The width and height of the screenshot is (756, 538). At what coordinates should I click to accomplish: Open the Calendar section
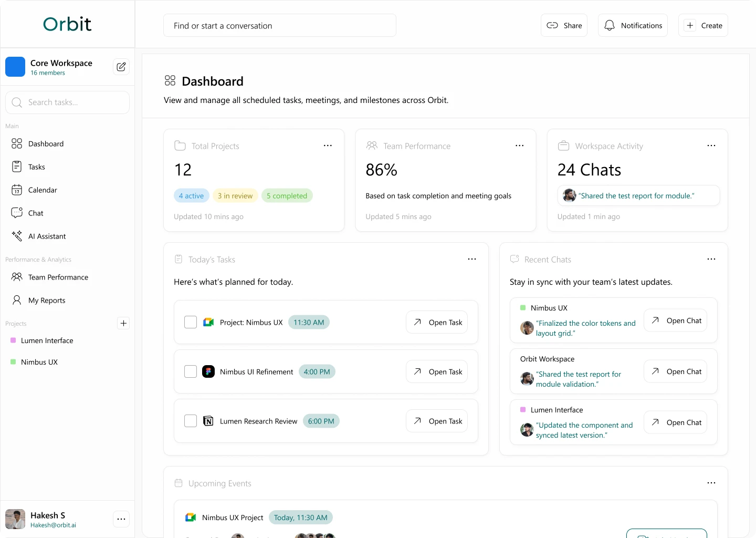click(x=42, y=190)
